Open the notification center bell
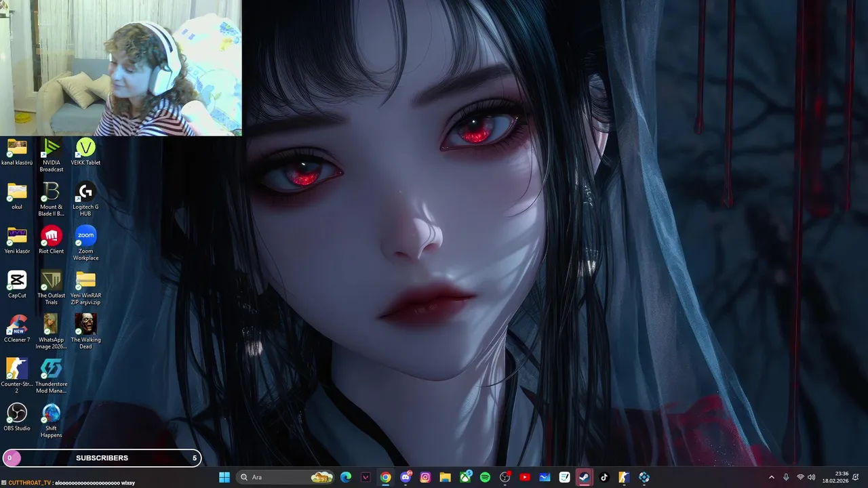Viewport: 868px width, 488px height. (856, 477)
